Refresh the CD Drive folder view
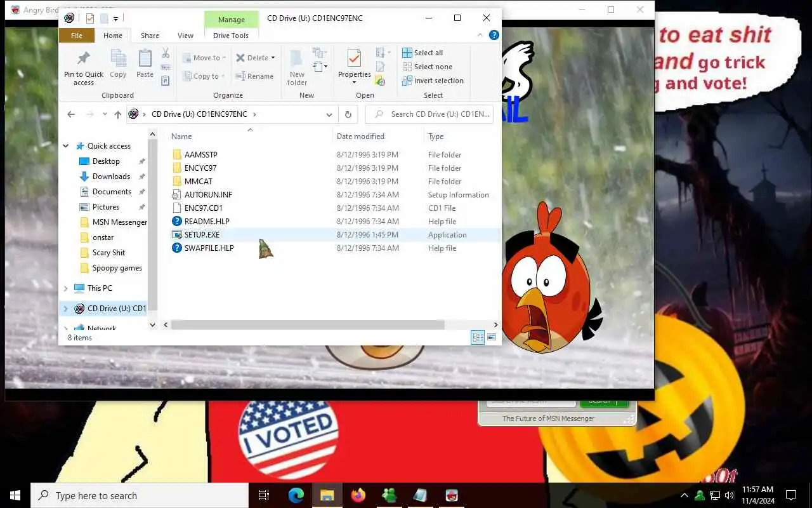Screen dimensions: 812x508 tap(348, 114)
